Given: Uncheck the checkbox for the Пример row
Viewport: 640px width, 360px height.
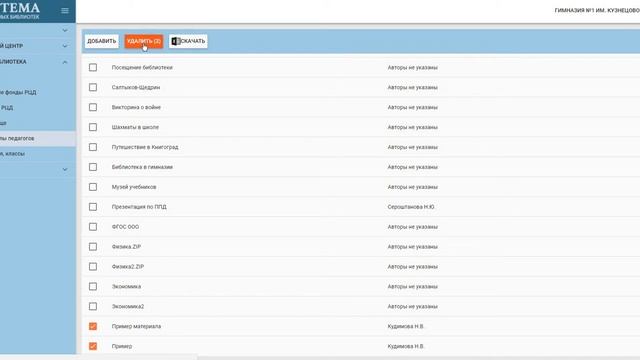Looking at the screenshot, I should tap(93, 346).
